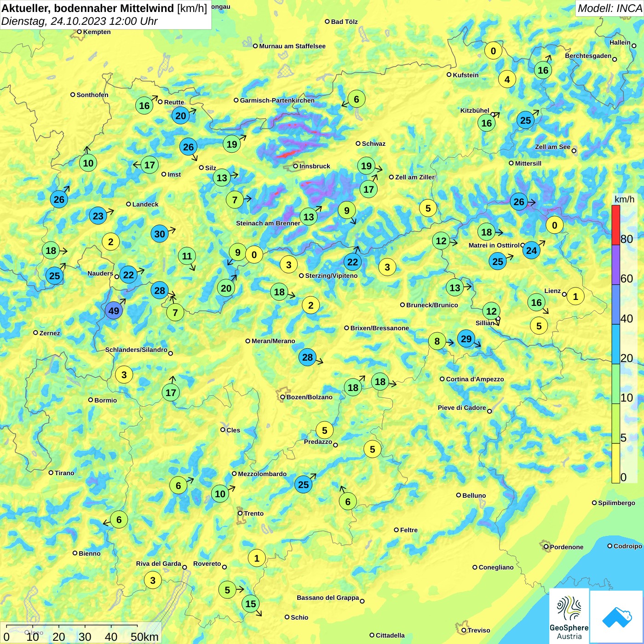Select the 15 km/h station marker near Schio
This screenshot has height=644, width=644.
(x=251, y=604)
